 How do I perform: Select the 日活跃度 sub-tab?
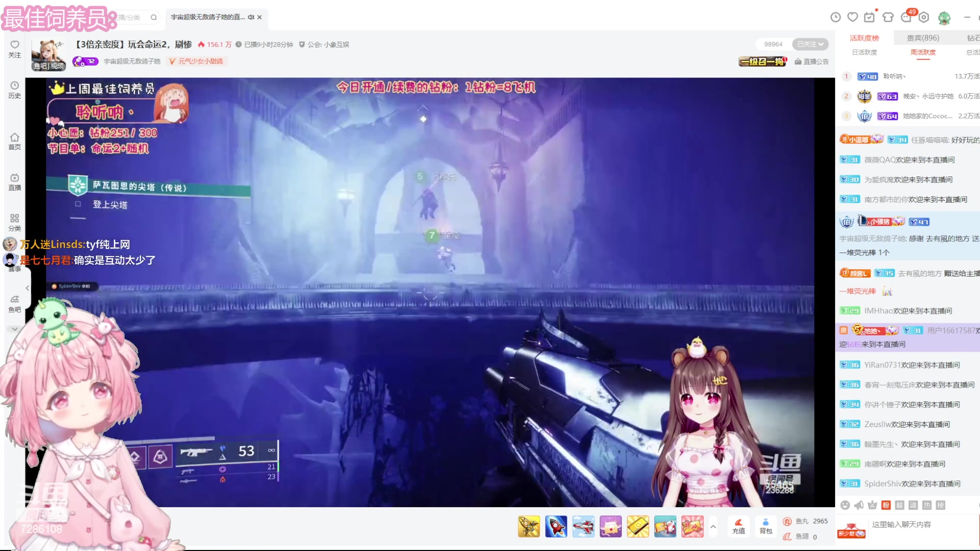pos(864,52)
